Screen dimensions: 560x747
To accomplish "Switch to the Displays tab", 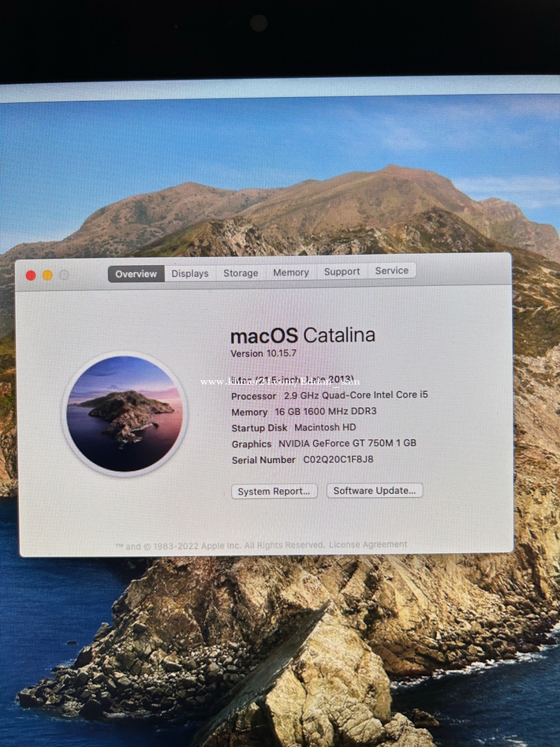I will click(x=190, y=273).
